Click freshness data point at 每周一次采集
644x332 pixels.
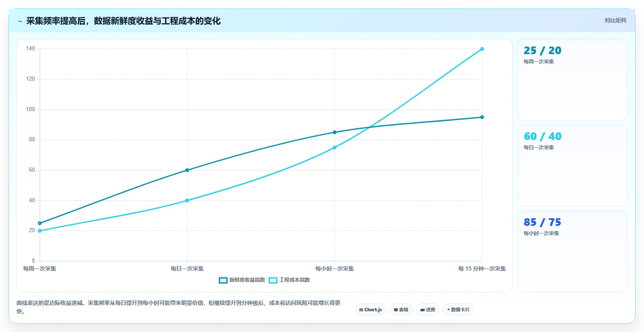pyautogui.click(x=40, y=223)
